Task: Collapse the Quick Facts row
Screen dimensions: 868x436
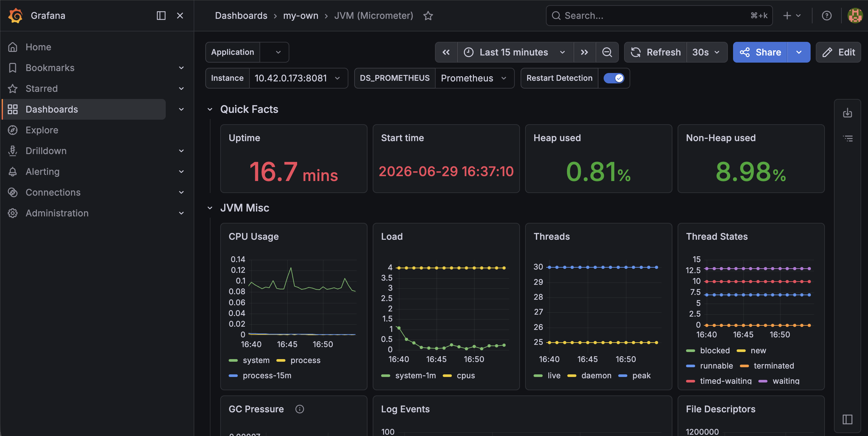Action: coord(210,110)
